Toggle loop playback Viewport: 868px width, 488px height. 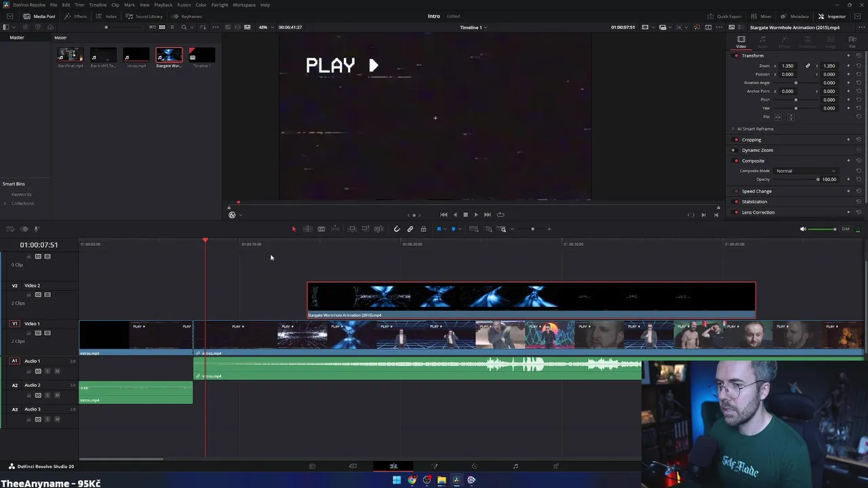coord(500,215)
